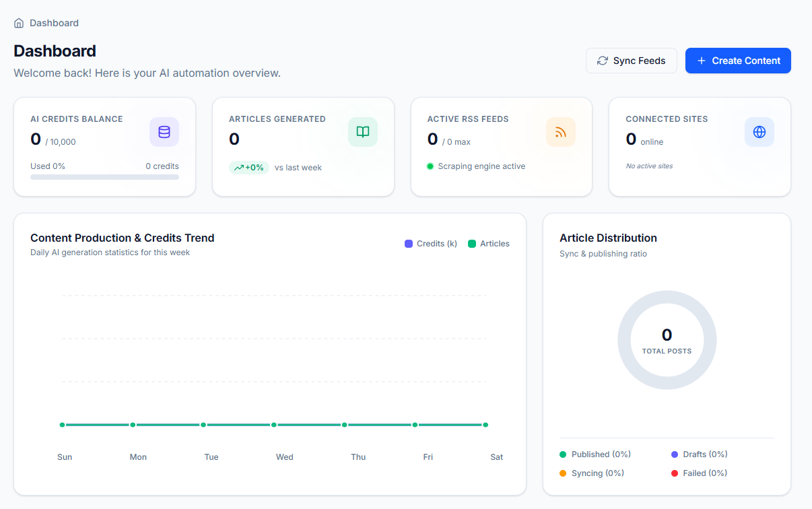Click the '/ 0 max' feeds limit text
The image size is (812, 509).
[x=456, y=142]
